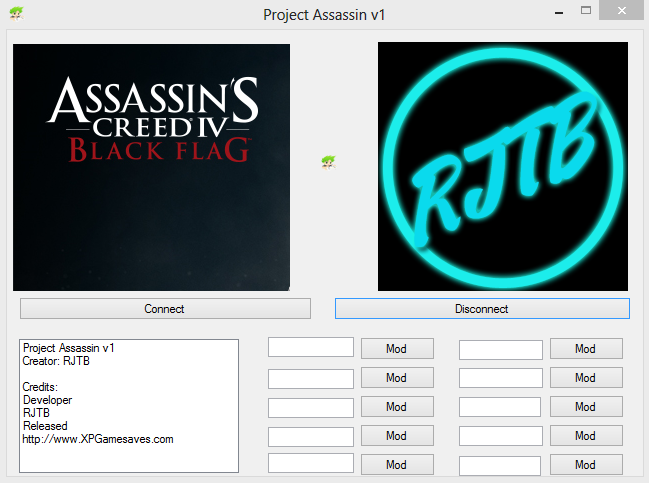This screenshot has height=483, width=649.
Task: Click the Assassin's Creed IV Black Flag image
Action: pyautogui.click(x=151, y=166)
